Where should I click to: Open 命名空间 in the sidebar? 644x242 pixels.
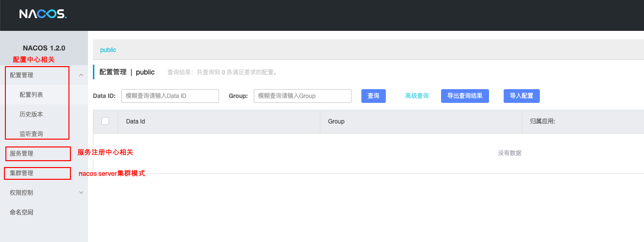(x=22, y=212)
